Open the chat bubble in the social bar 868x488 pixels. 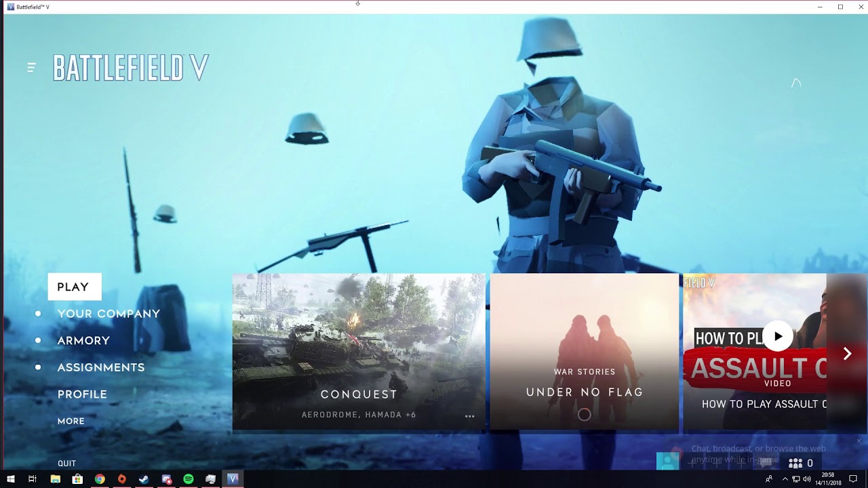point(766,462)
